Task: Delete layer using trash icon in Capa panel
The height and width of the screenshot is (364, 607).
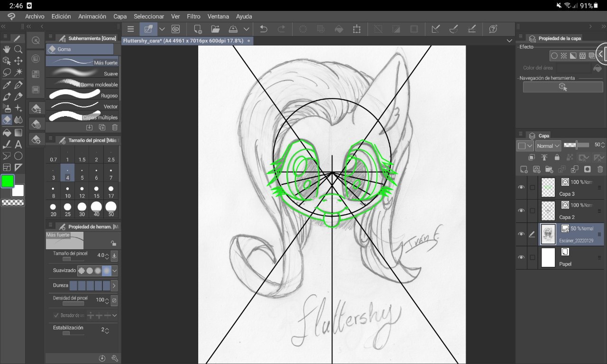Action: coord(600,169)
